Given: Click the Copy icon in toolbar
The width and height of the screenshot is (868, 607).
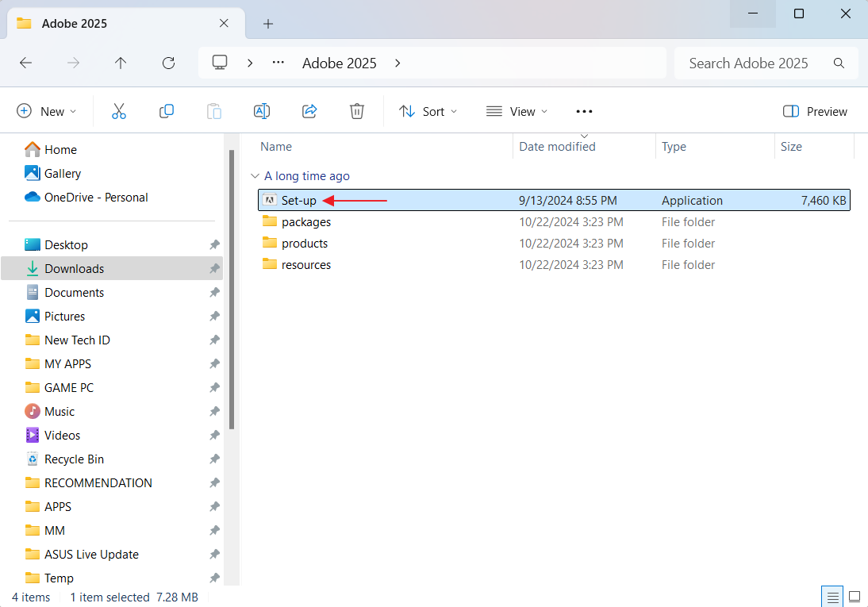Looking at the screenshot, I should coord(167,111).
